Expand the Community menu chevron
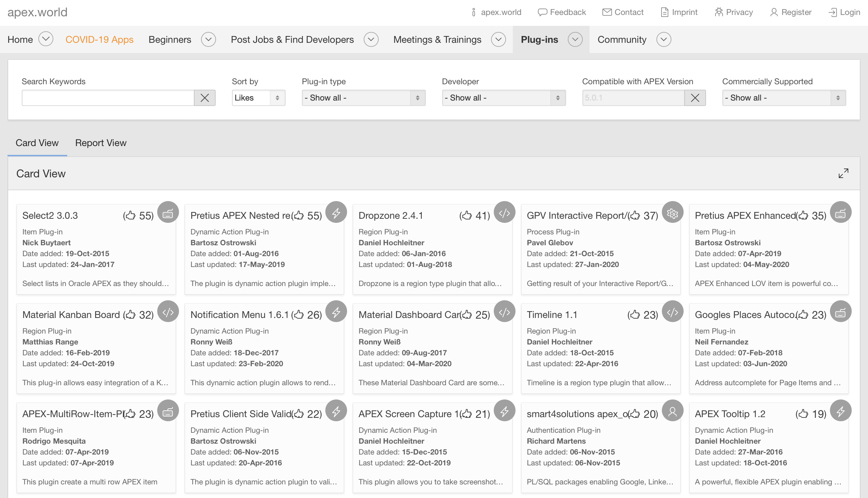The width and height of the screenshot is (868, 498). point(663,39)
